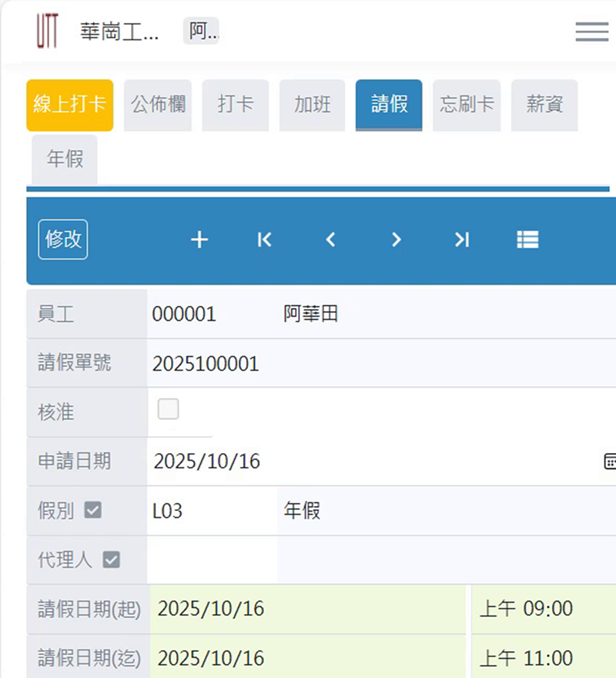The height and width of the screenshot is (678, 616).
Task: Click leave number 2025100001
Action: click(206, 364)
